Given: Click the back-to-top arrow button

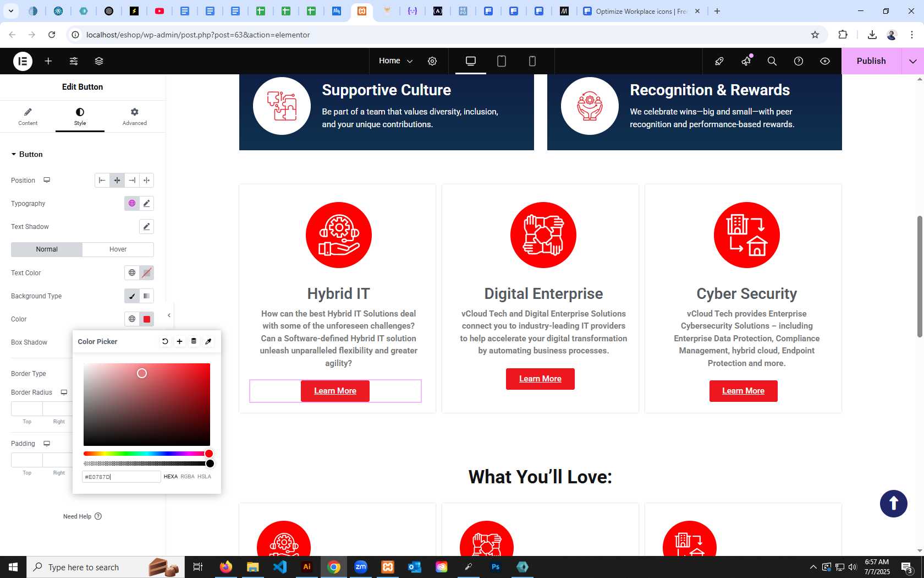Looking at the screenshot, I should [893, 503].
